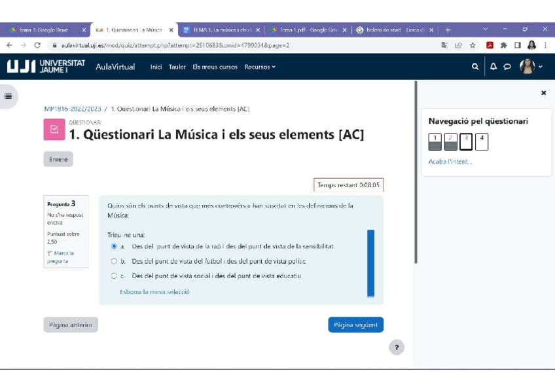This screenshot has width=555, height=392.
Task: Open 'Els meus cursos' menu item
Action: [x=215, y=67]
